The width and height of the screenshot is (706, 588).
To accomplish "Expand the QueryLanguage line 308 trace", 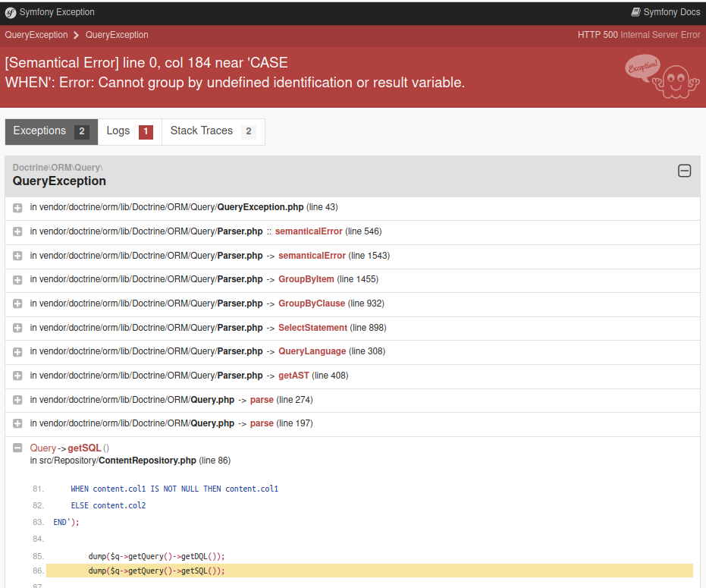I will 17,352.
